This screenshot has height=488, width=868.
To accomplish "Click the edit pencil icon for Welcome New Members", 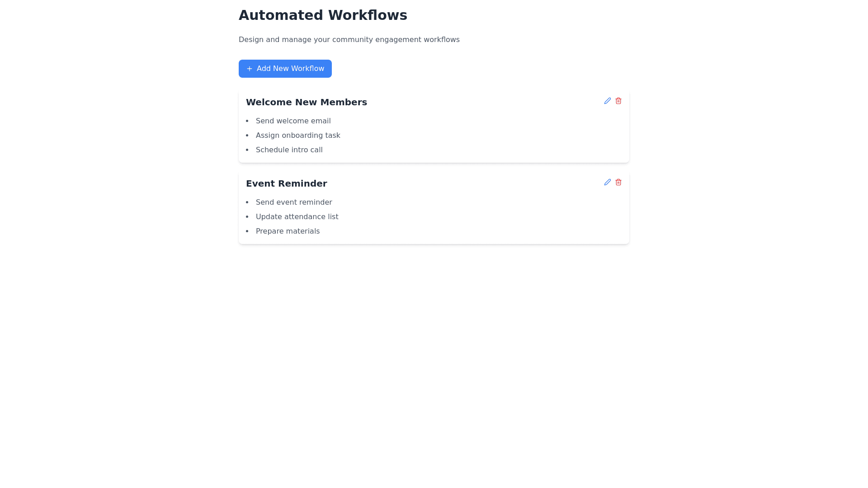I will [x=607, y=101].
